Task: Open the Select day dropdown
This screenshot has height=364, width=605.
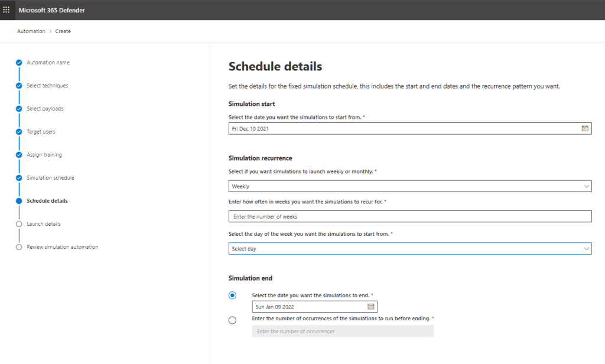Action: pyautogui.click(x=409, y=249)
